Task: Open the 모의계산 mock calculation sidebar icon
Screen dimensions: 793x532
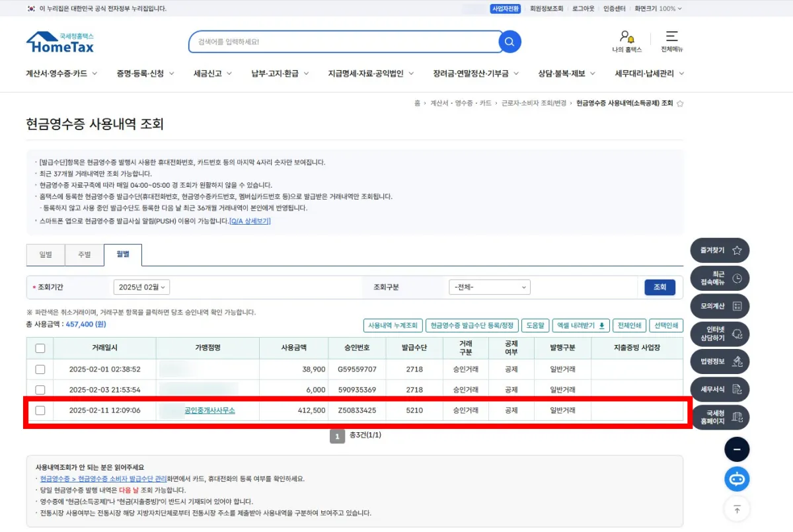Action: [719, 305]
